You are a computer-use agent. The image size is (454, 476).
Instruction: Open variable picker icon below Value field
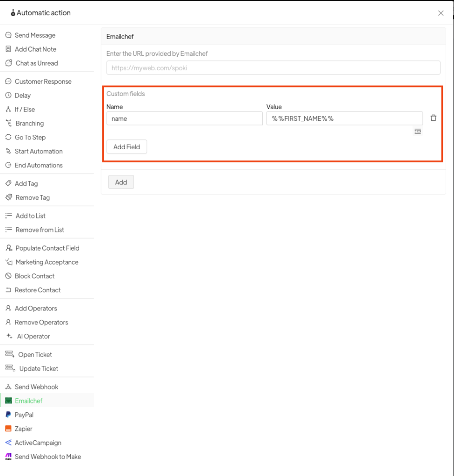click(417, 132)
